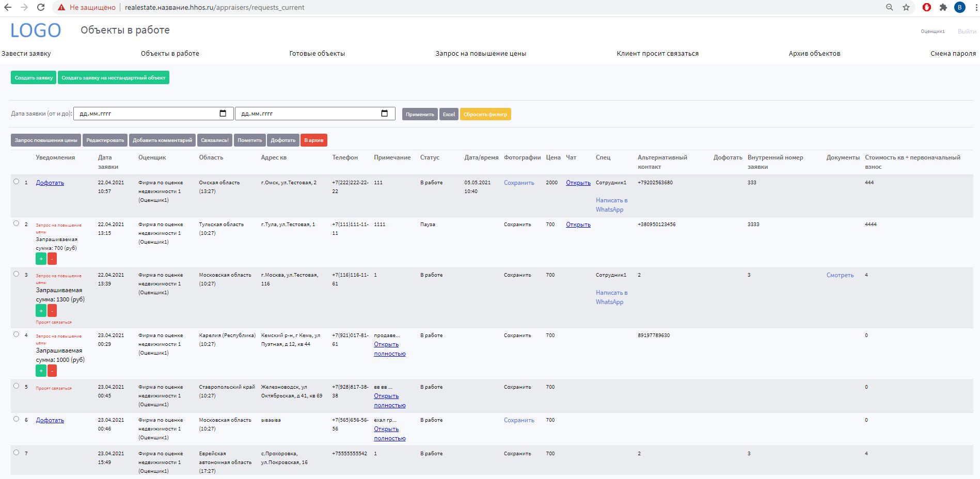Viewport: 980px width, 479px height.
Task: Reload the page with the refresh icon
Action: (41, 7)
